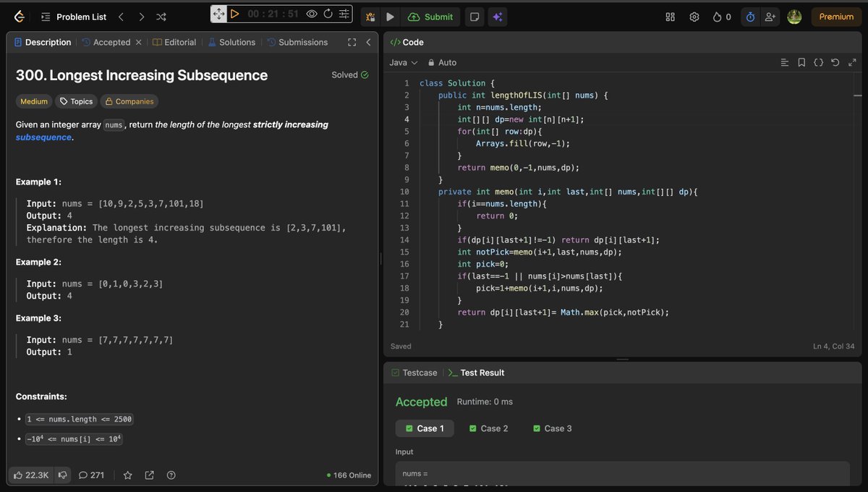Open timer settings sliders icon
868x492 pixels.
344,14
